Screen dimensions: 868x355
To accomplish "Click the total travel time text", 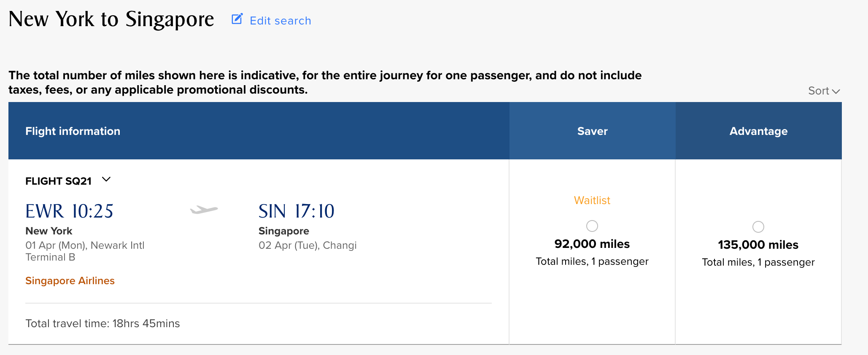I will [x=102, y=323].
